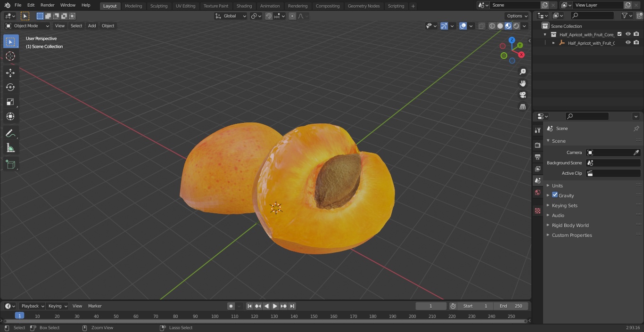The image size is (644, 332).
Task: Click the X axis of the navigation gizmo
Action: coord(521,55)
